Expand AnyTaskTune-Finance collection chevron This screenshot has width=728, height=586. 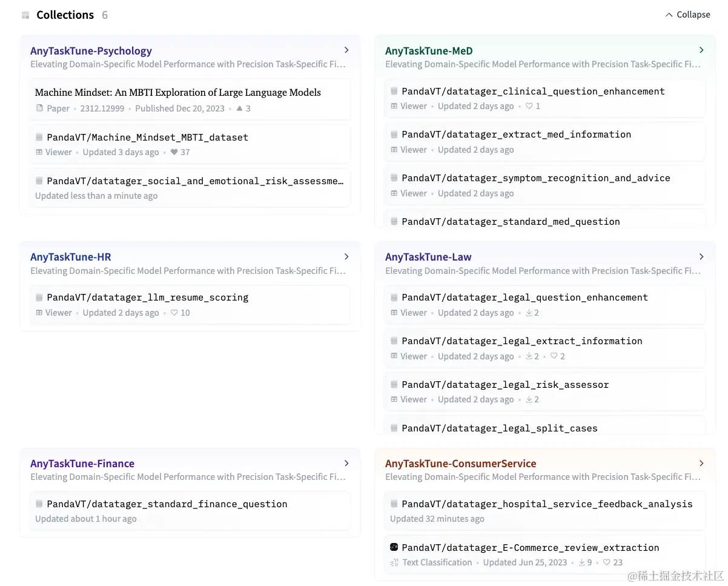346,464
